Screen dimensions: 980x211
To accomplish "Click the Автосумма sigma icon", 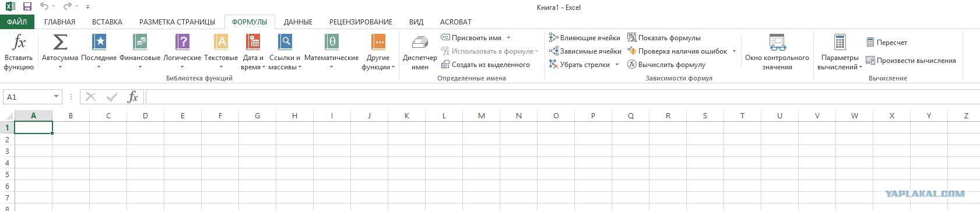I will tap(59, 43).
